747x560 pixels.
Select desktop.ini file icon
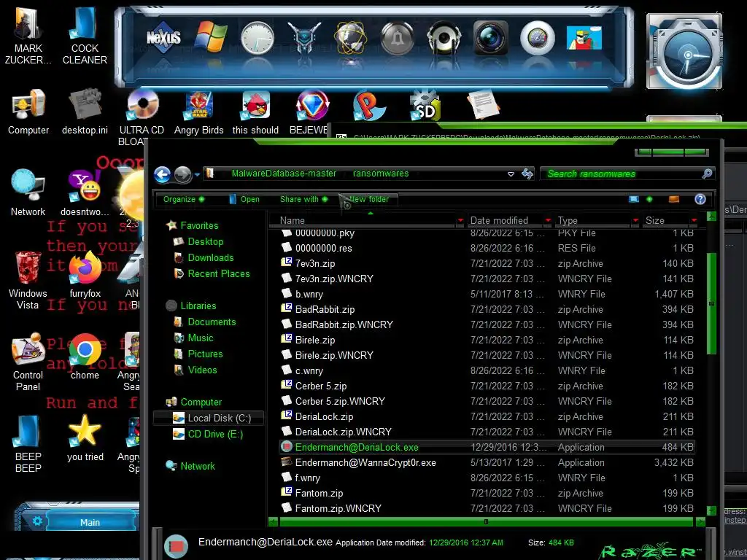tap(85, 113)
